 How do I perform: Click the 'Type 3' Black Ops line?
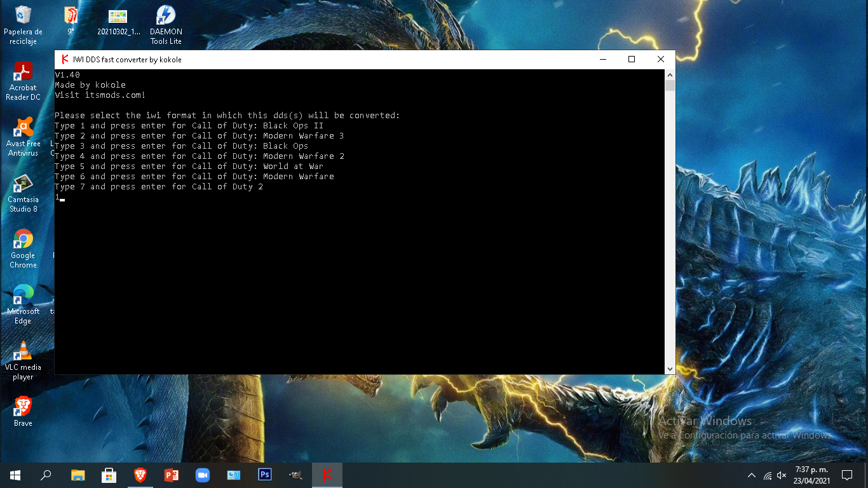pos(182,146)
